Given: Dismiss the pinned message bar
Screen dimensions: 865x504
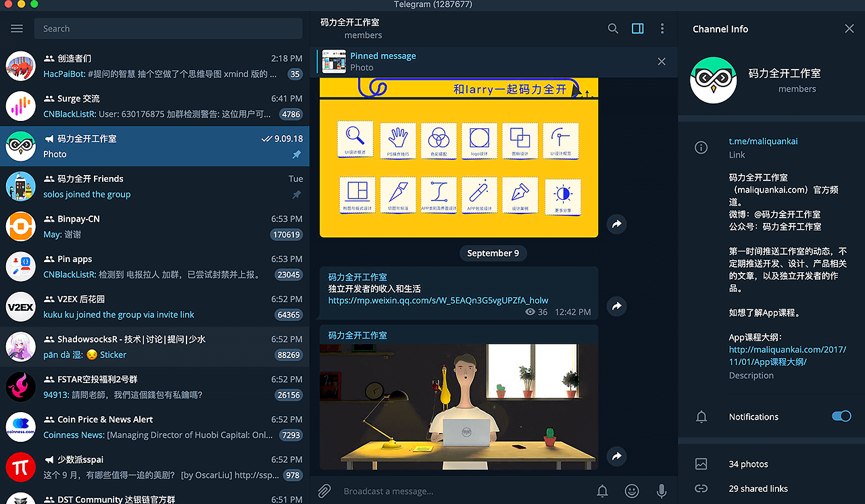Looking at the screenshot, I should pos(662,61).
